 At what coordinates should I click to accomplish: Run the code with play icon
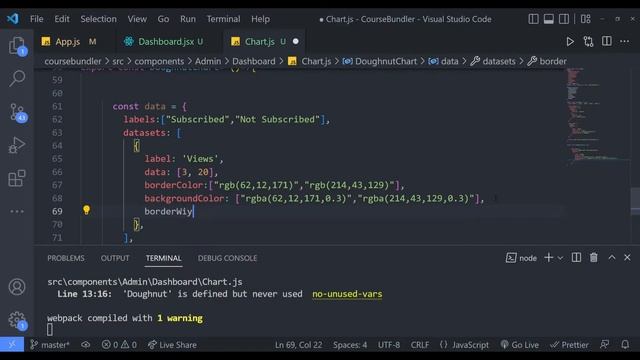point(570,42)
